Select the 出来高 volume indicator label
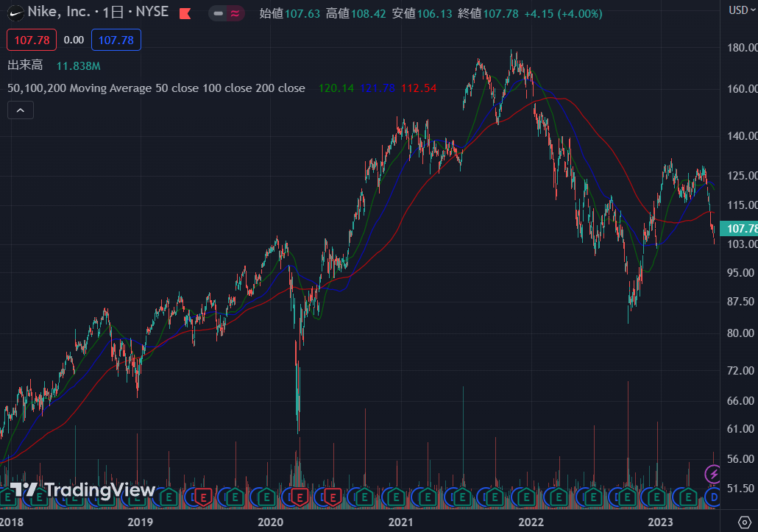 25,65
